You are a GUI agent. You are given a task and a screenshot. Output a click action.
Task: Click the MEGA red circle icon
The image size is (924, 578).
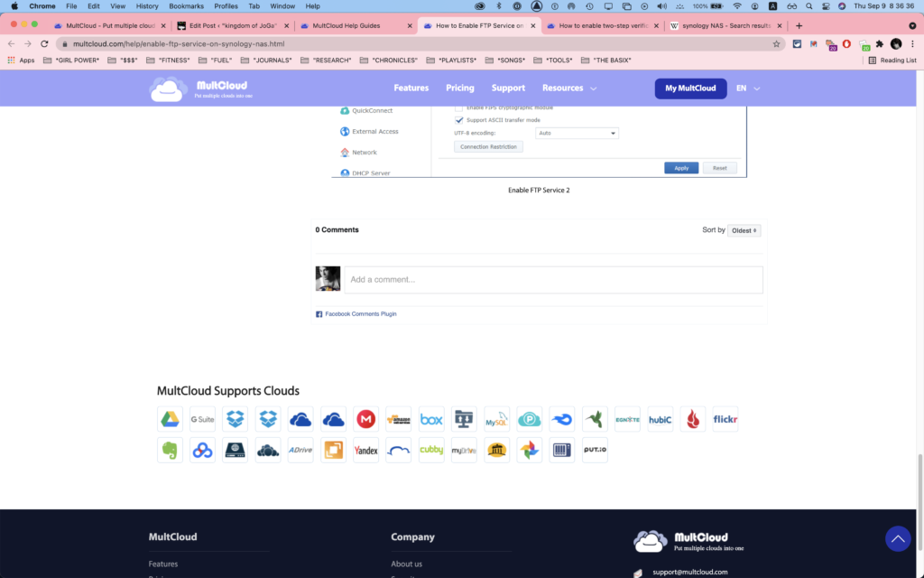(366, 419)
